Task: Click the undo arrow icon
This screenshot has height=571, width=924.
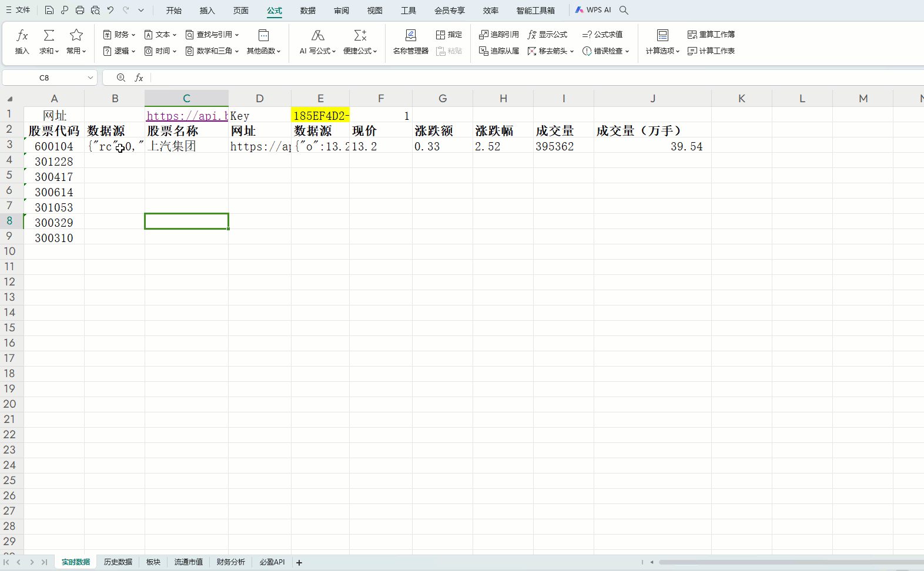Action: (111, 10)
